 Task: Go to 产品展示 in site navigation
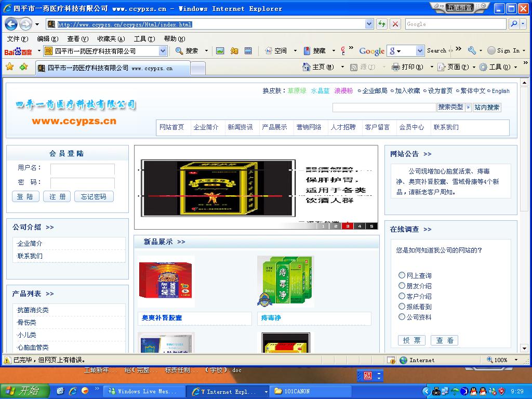click(274, 127)
